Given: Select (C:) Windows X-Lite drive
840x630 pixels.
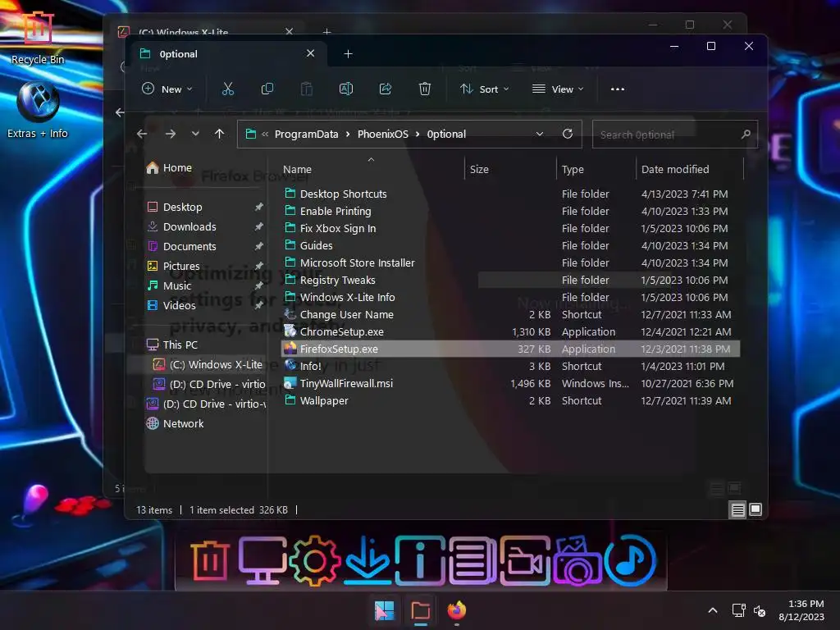Looking at the screenshot, I should [x=206, y=364].
